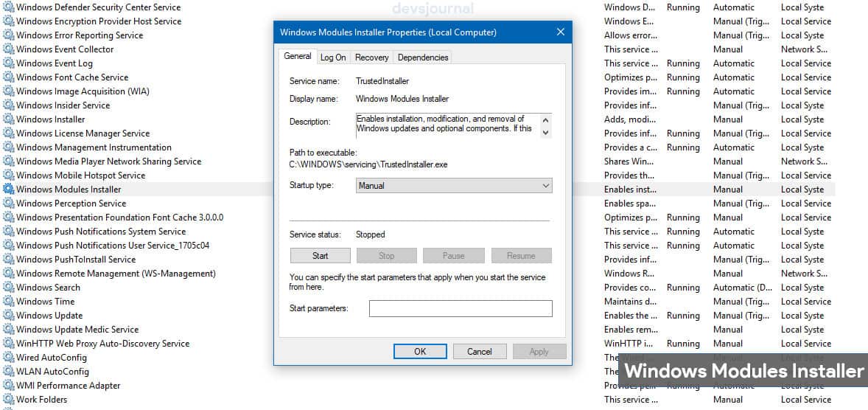Switch to the General tab
The height and width of the screenshot is (410, 868).
tap(298, 57)
